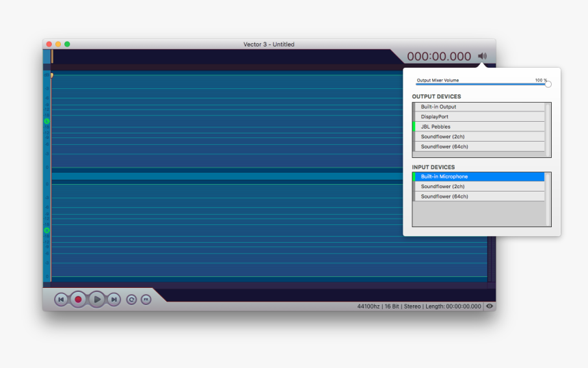This screenshot has width=588, height=368.
Task: Start recording with the red record button
Action: 78,300
